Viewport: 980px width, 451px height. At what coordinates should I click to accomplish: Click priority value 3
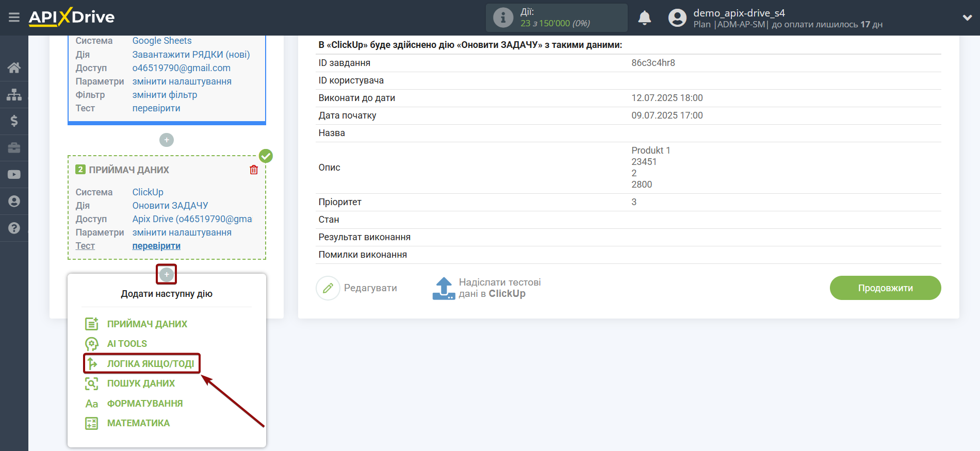pos(634,202)
